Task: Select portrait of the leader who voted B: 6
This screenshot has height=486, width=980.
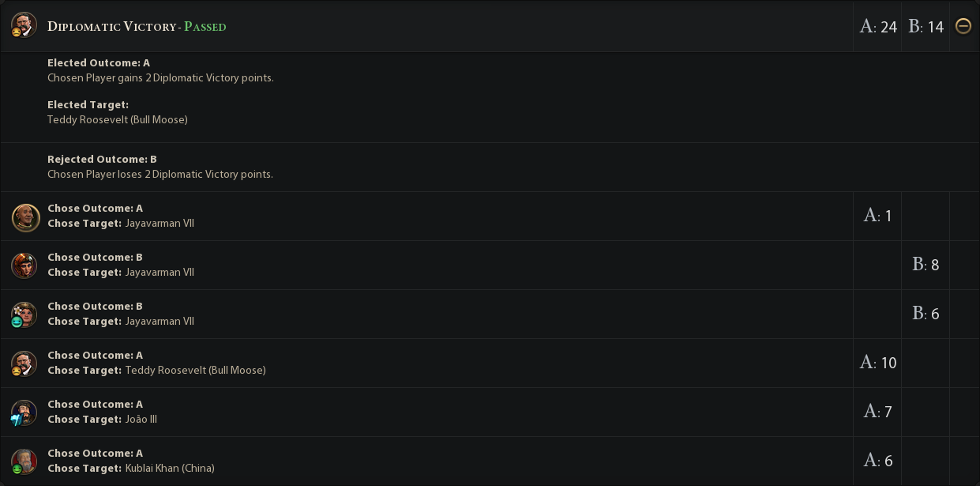Action: coord(24,315)
